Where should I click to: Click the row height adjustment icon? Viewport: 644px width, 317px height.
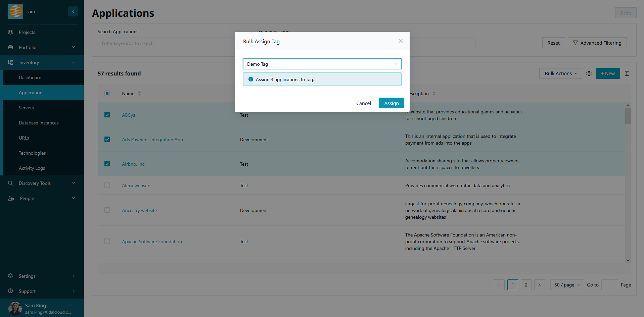(627, 73)
